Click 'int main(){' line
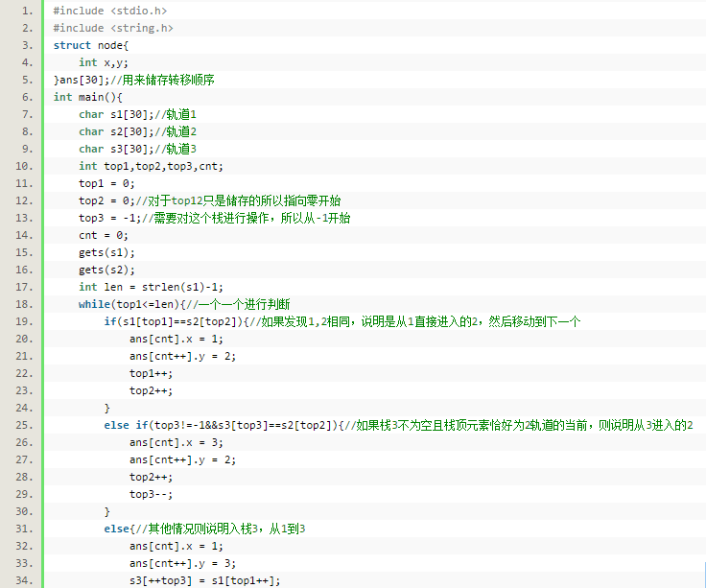This screenshot has height=588, width=706. point(88,97)
